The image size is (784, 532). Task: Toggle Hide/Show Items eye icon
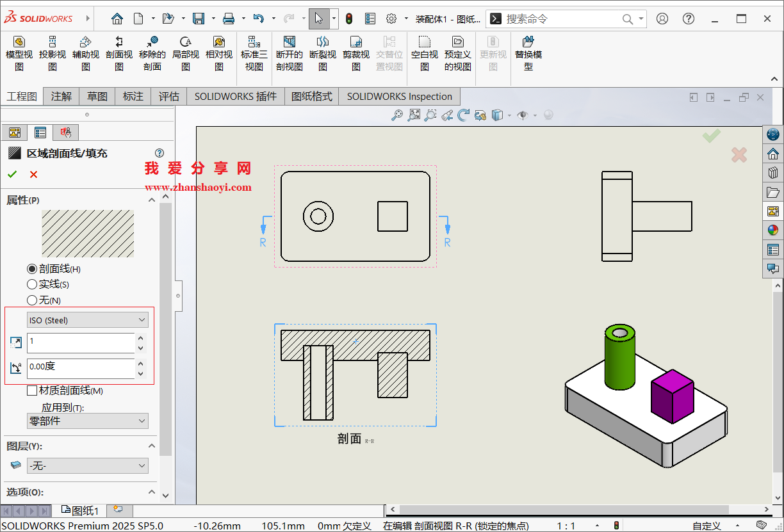click(523, 115)
